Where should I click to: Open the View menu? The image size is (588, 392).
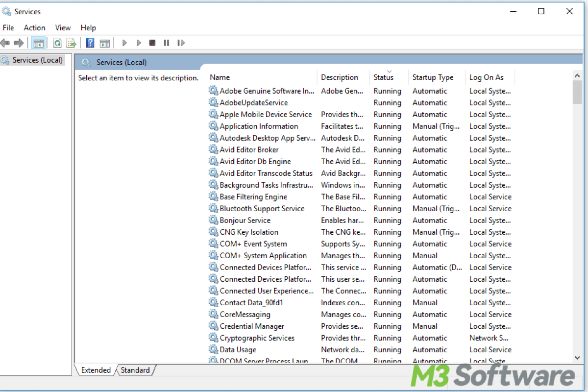pyautogui.click(x=63, y=28)
